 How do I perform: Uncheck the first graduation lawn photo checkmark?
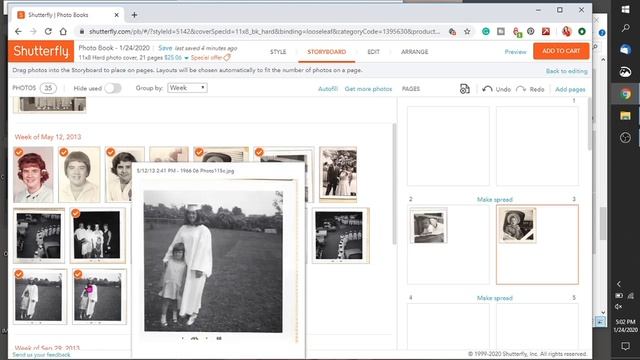(19, 274)
